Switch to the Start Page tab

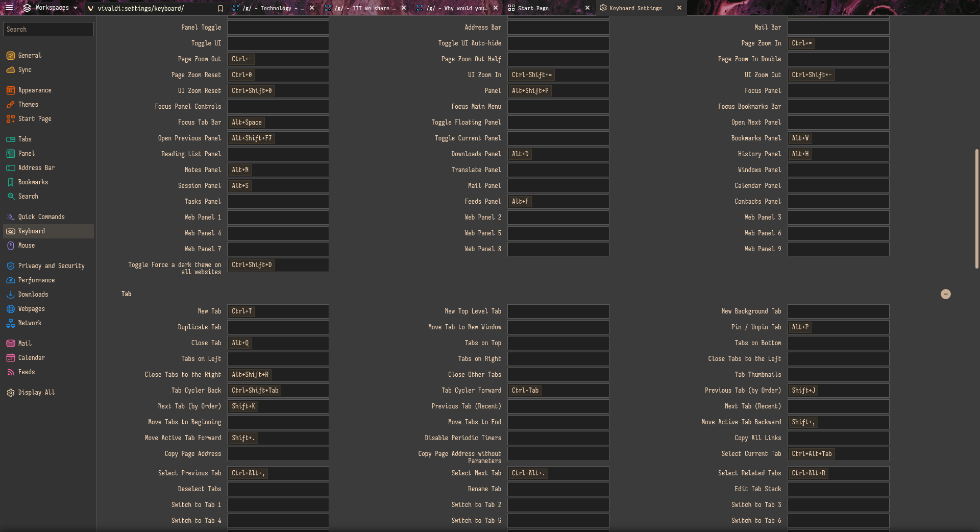coord(549,8)
